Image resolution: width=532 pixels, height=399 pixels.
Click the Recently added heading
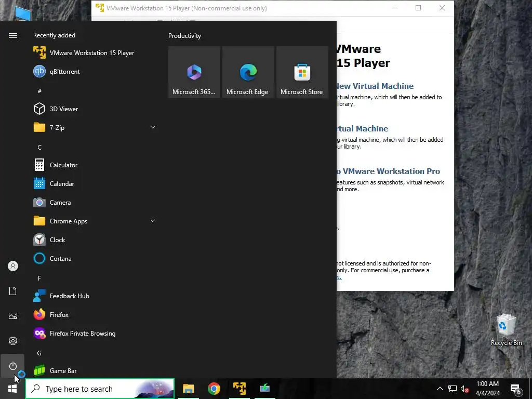click(54, 35)
